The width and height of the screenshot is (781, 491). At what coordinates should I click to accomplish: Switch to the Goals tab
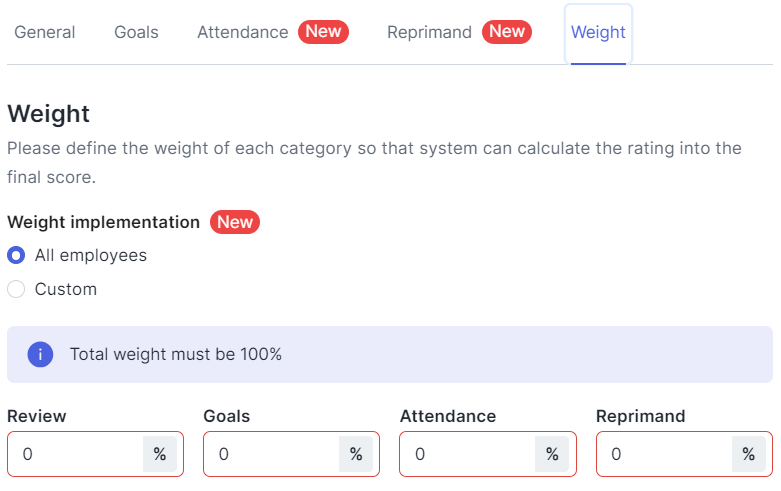[136, 32]
